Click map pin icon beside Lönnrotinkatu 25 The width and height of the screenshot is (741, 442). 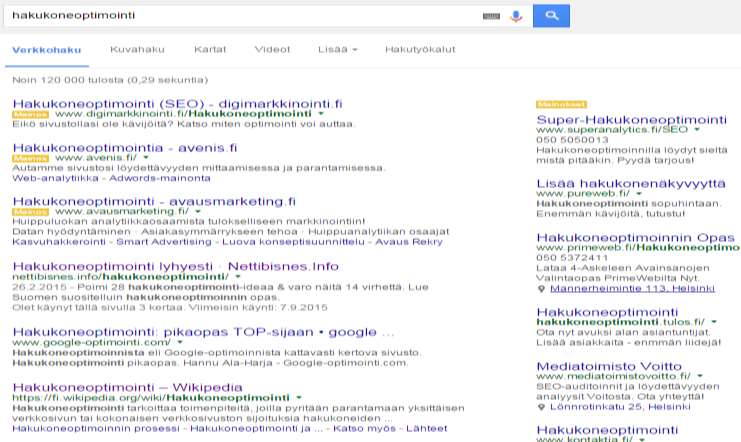542,407
